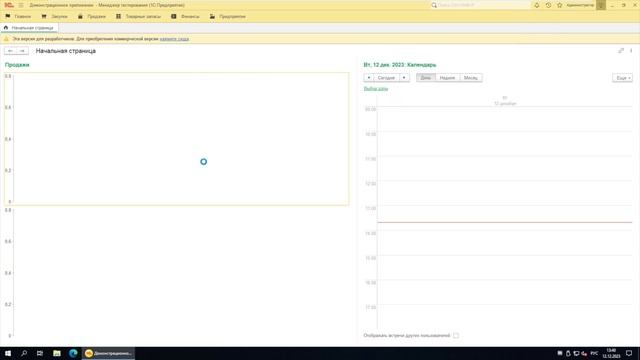640x360 pixels.
Task: Open favorites star icon
Action: pyautogui.click(x=560, y=5)
